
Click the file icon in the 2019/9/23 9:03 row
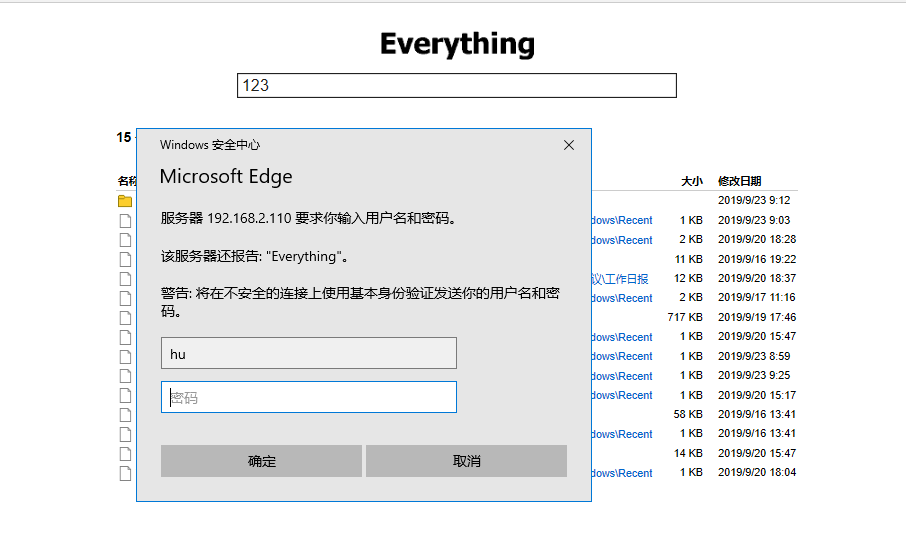125,221
